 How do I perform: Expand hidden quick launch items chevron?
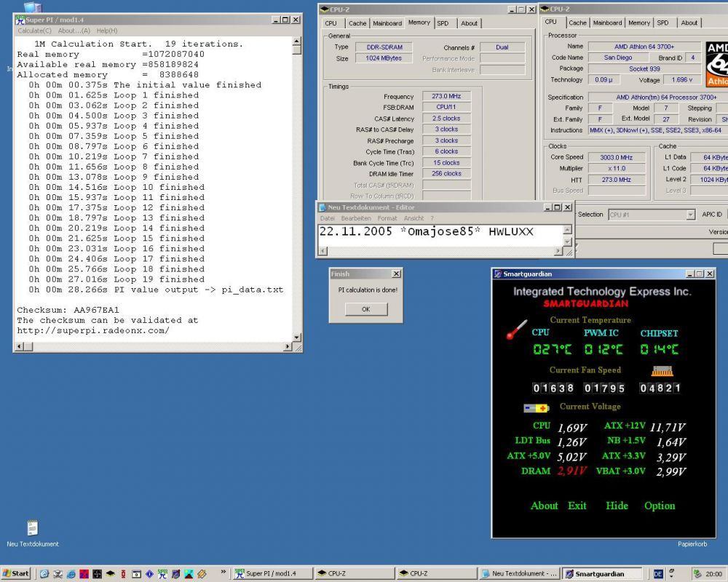(223, 572)
